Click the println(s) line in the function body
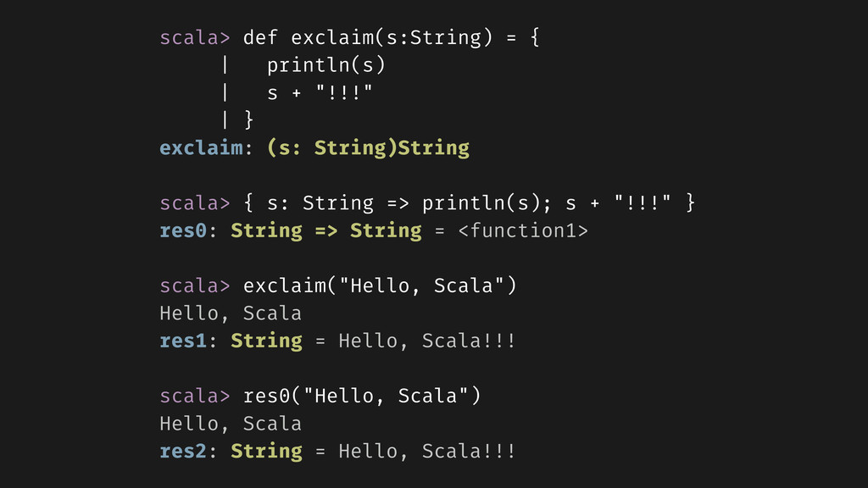 click(326, 66)
